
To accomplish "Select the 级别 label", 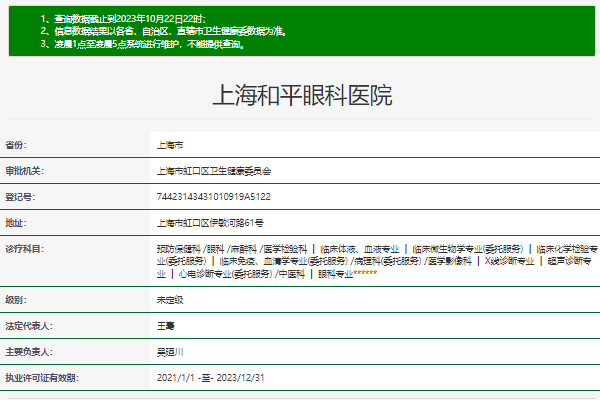I will point(16,300).
